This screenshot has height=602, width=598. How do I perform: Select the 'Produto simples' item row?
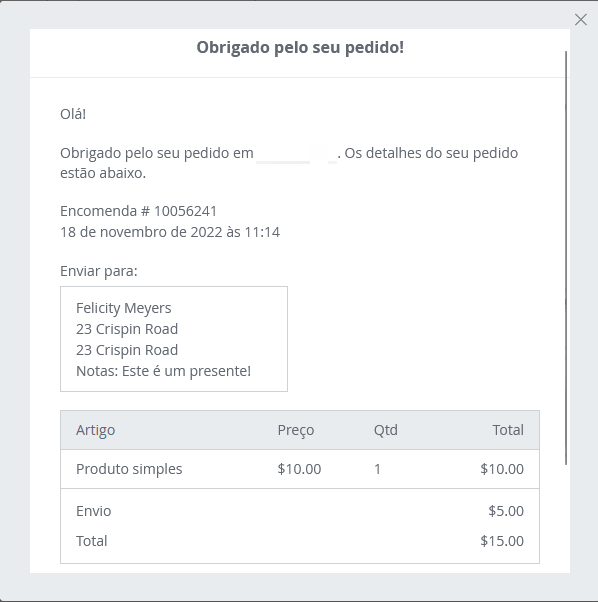300,469
